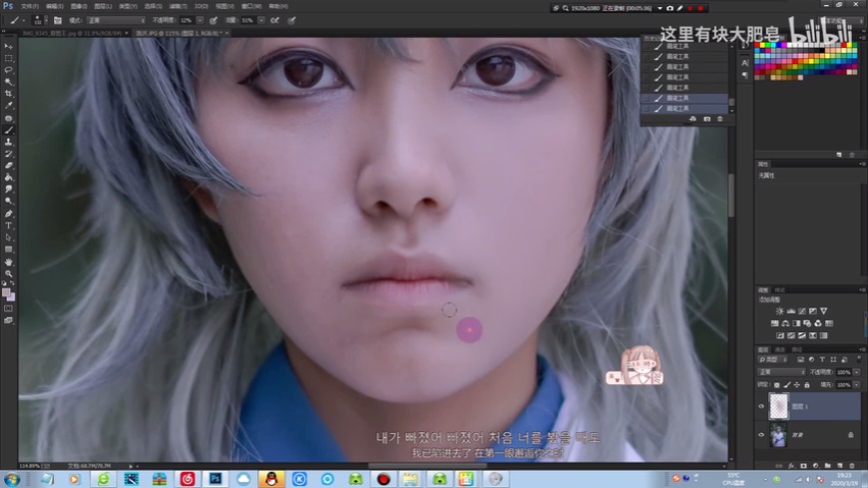Select the Quick Selection tool
868x488 pixels.
pos(8,82)
